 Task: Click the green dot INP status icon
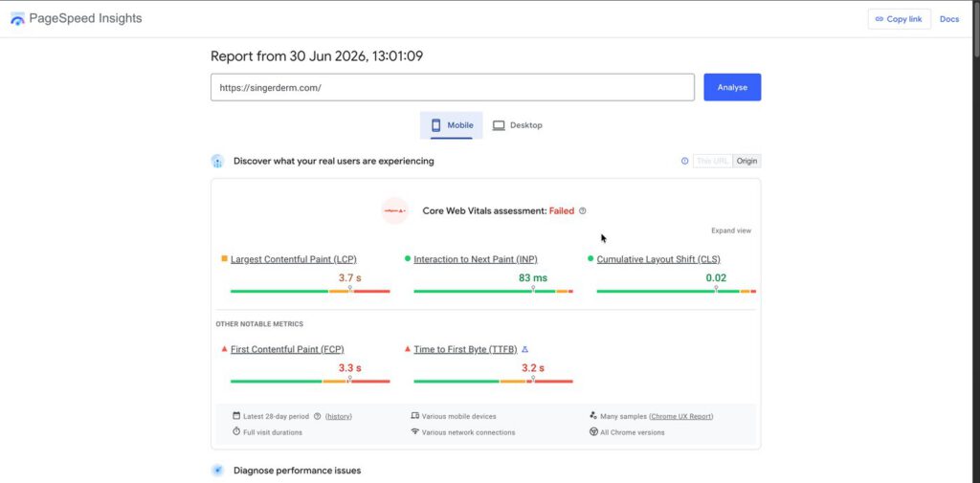pyautogui.click(x=408, y=258)
